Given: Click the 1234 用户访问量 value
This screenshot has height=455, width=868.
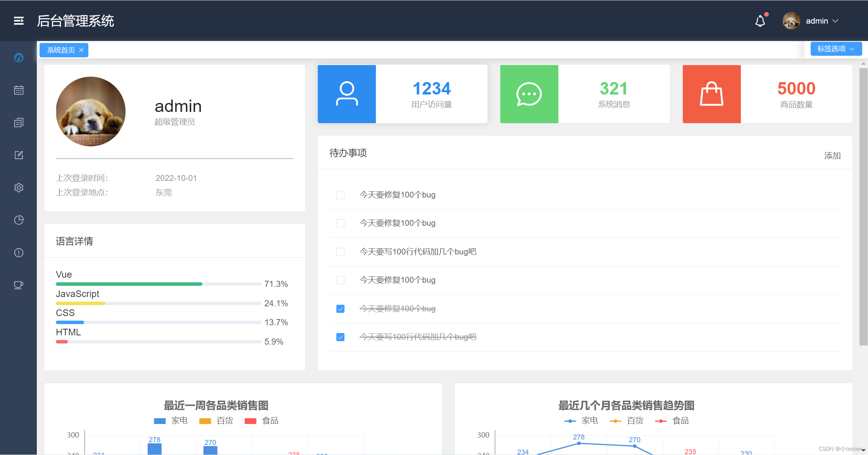Looking at the screenshot, I should coord(432,89).
